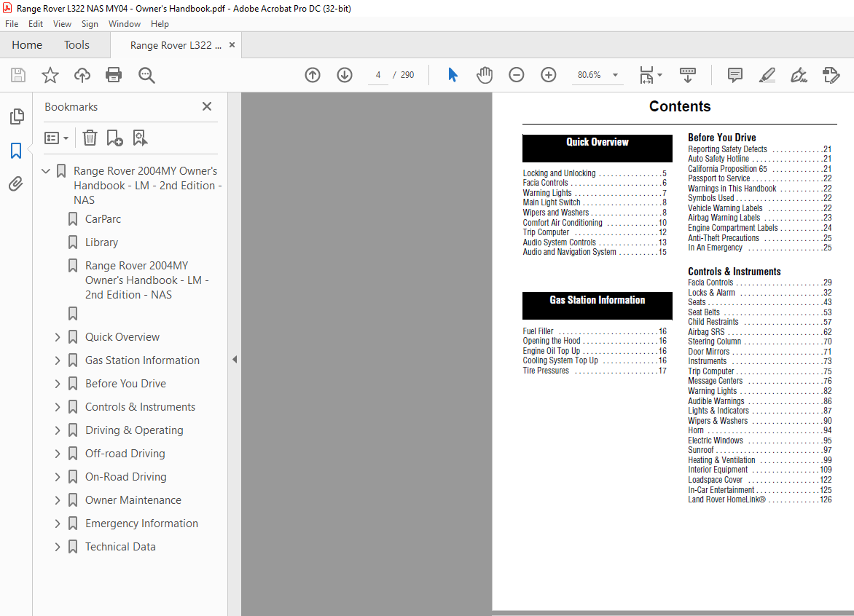Expand the Emergency Information bookmark
Viewport: 854px width, 616px height.
tap(57, 524)
